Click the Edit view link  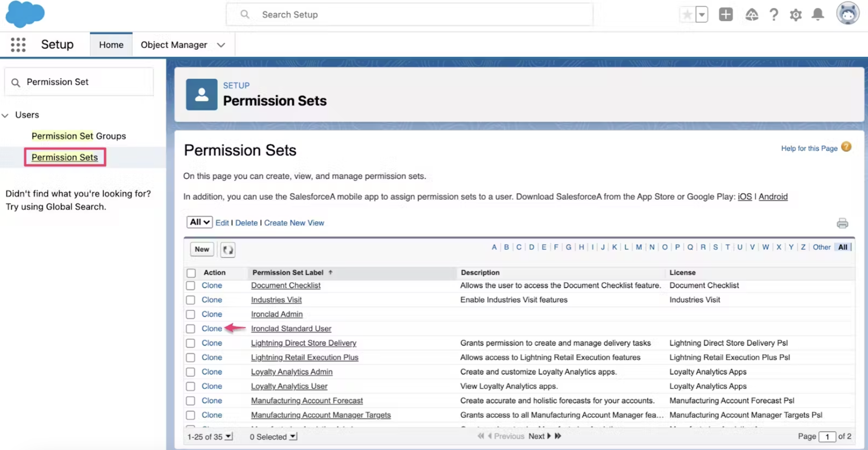(222, 223)
